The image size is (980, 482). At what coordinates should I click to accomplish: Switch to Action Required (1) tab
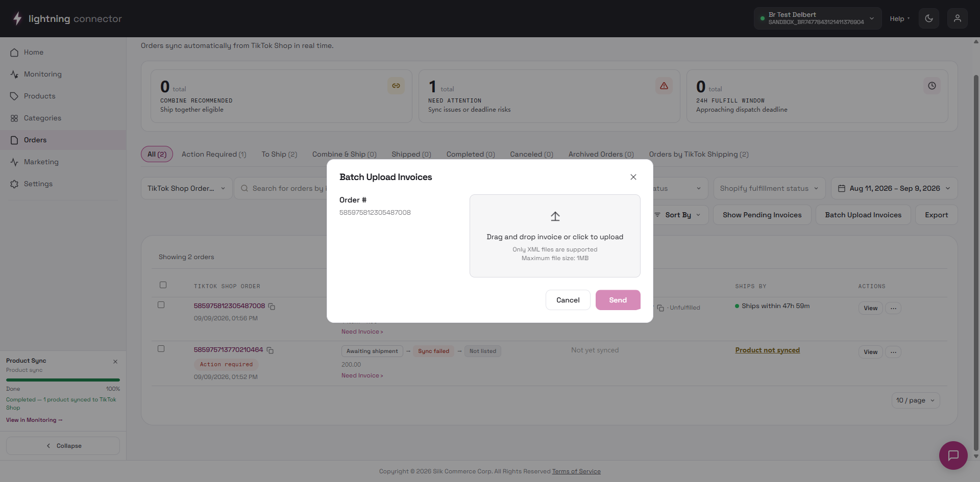214,154
